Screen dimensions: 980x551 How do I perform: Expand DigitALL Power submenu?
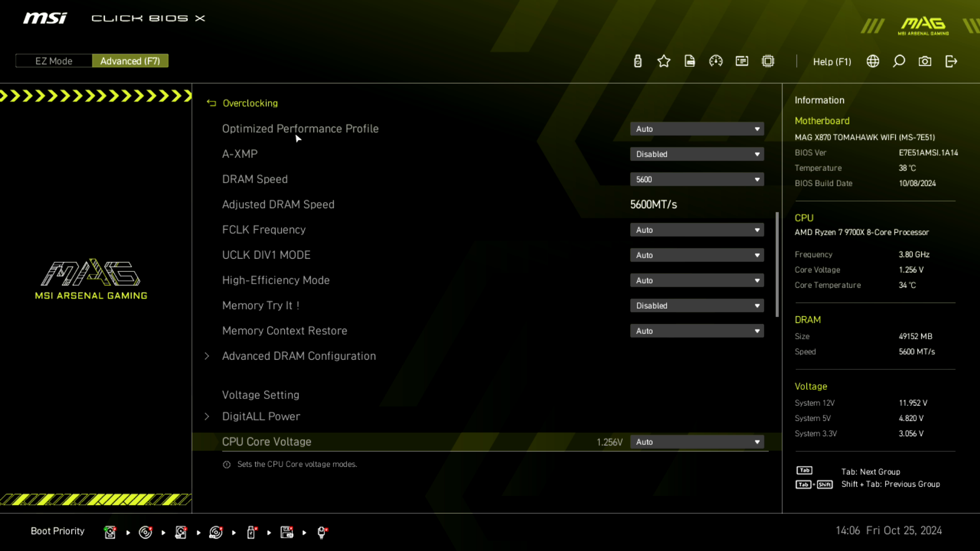point(261,416)
